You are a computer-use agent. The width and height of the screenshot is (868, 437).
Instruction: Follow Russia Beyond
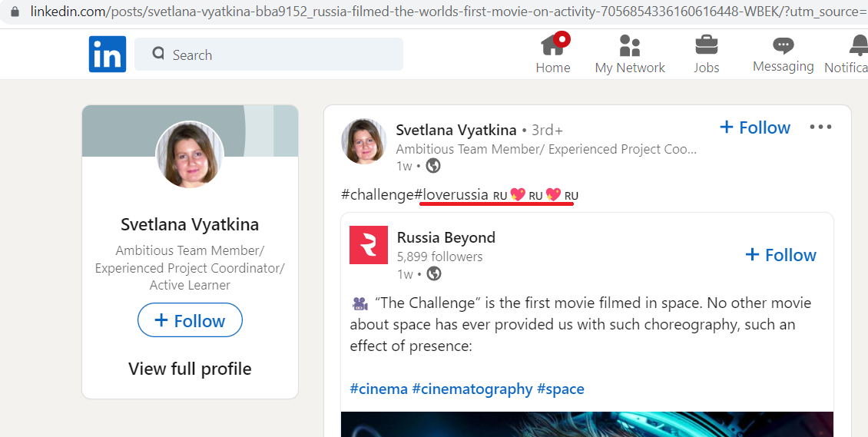coord(780,255)
